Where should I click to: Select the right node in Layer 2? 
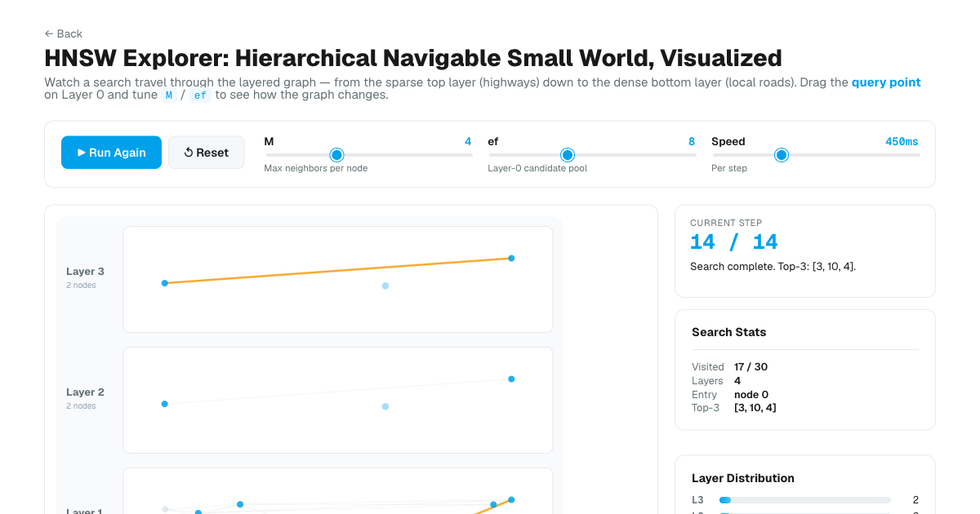pyautogui.click(x=511, y=379)
